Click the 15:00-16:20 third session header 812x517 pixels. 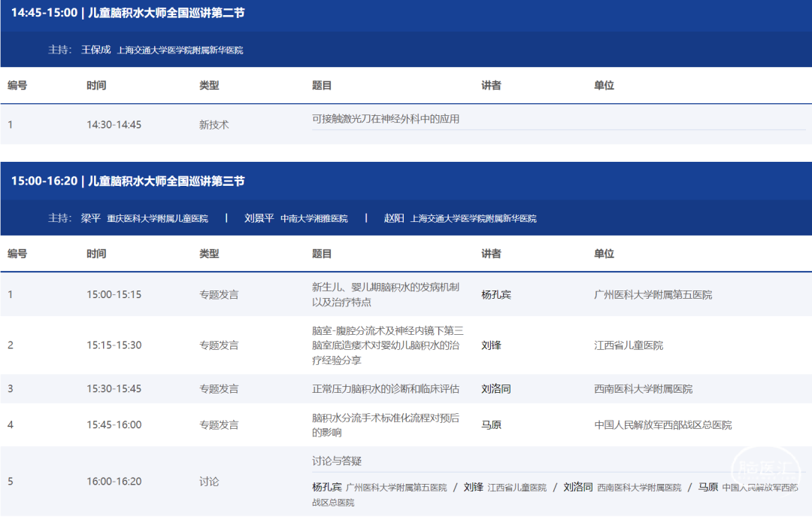tap(128, 181)
